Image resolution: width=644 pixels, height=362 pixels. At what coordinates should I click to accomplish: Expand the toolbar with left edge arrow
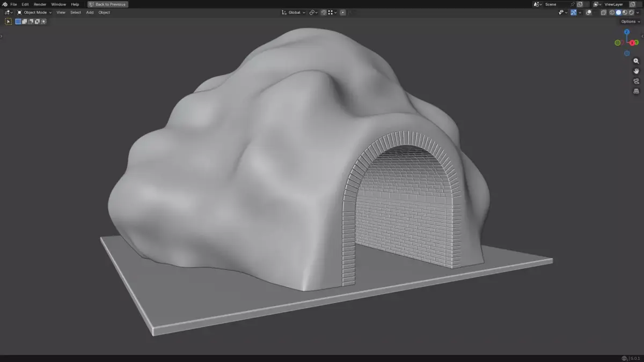pyautogui.click(x=1, y=36)
